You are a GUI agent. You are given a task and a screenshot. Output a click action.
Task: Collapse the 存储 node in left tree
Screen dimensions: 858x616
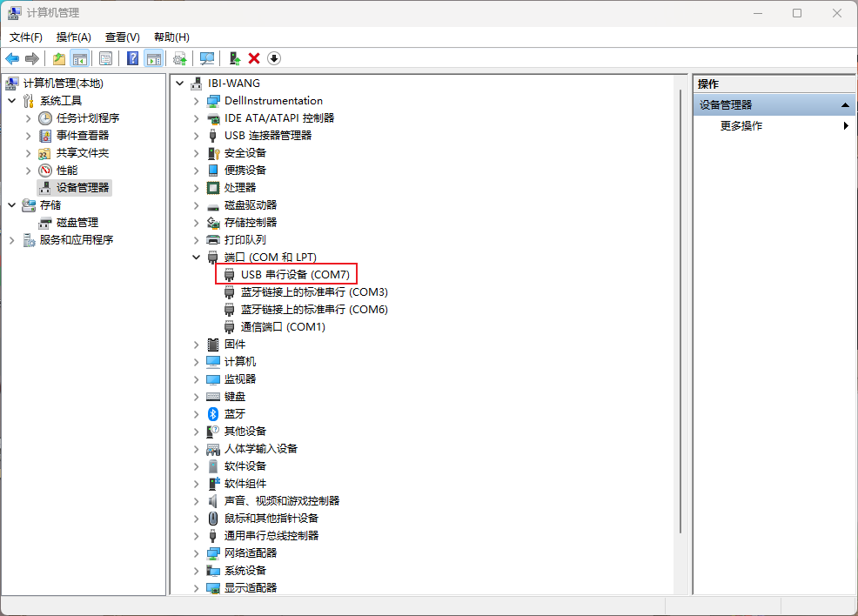(x=12, y=205)
